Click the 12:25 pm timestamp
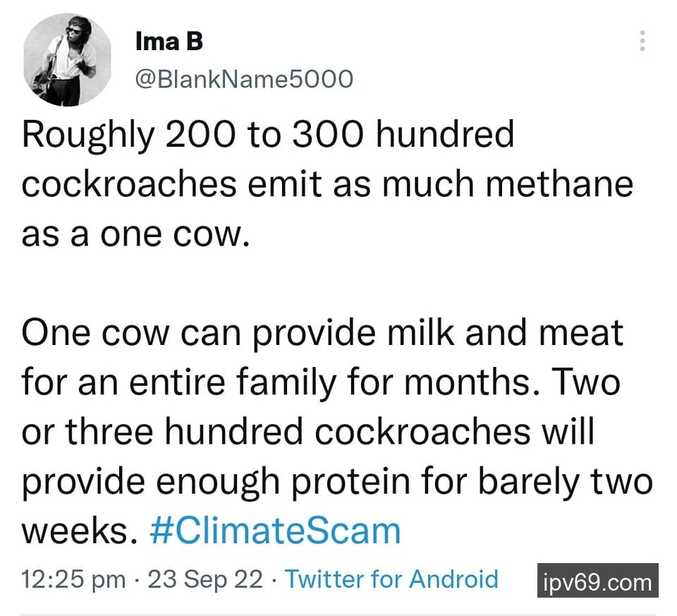 tap(73, 579)
